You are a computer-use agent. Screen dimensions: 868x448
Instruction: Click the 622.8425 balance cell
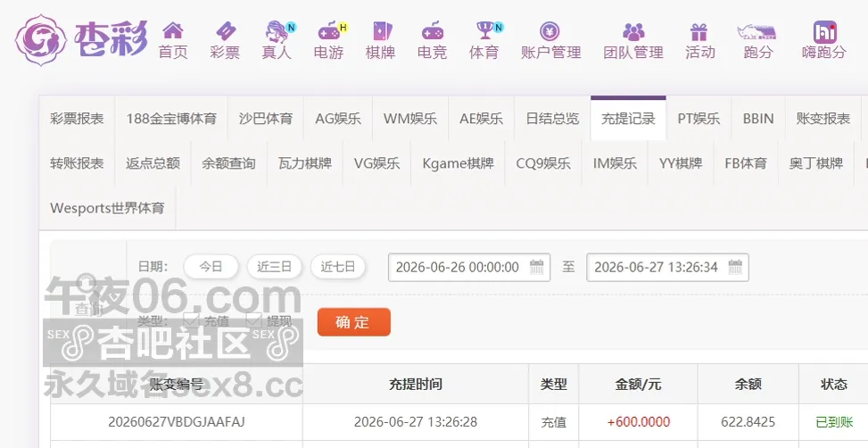click(748, 422)
